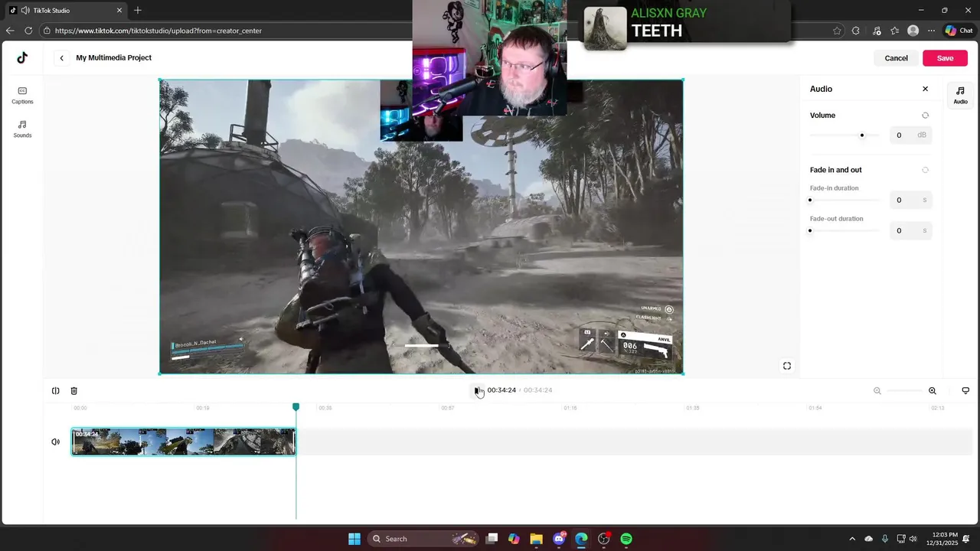The height and width of the screenshot is (551, 980).
Task: Open Spotify from taskbar
Action: [x=626, y=539]
